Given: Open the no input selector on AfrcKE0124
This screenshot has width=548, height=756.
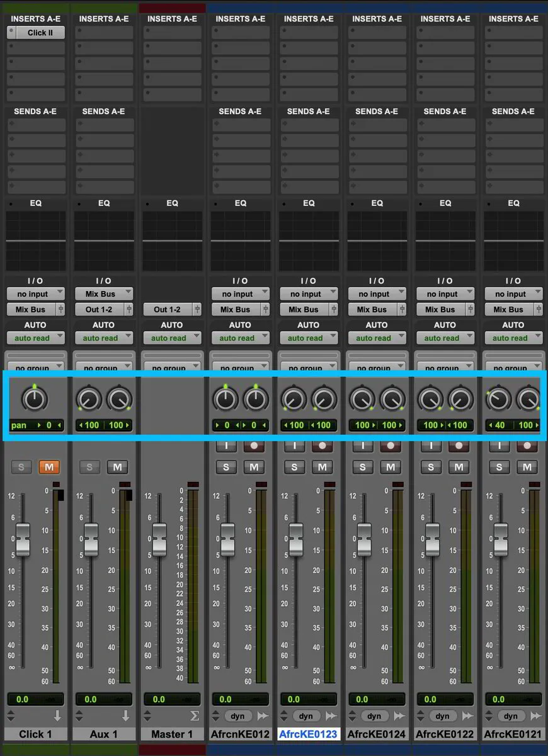Looking at the screenshot, I should [x=377, y=294].
